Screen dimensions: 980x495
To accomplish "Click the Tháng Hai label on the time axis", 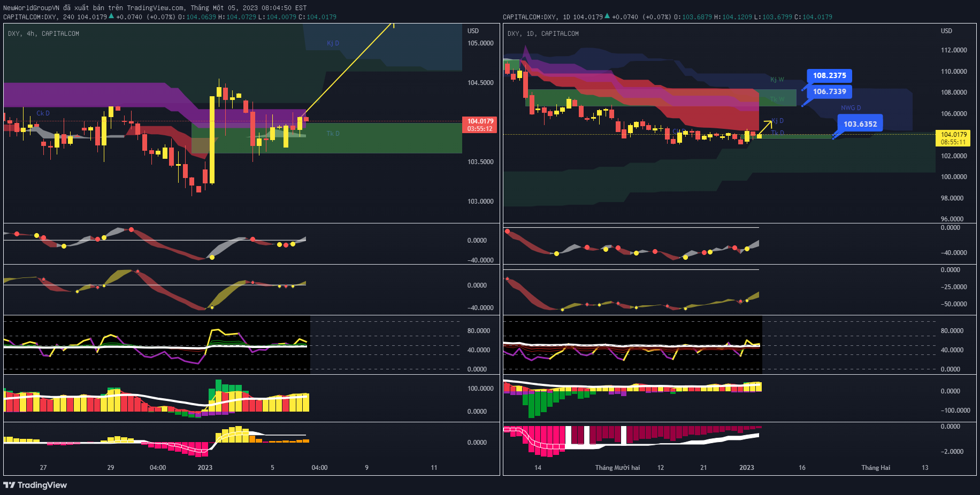I will pos(877,467).
